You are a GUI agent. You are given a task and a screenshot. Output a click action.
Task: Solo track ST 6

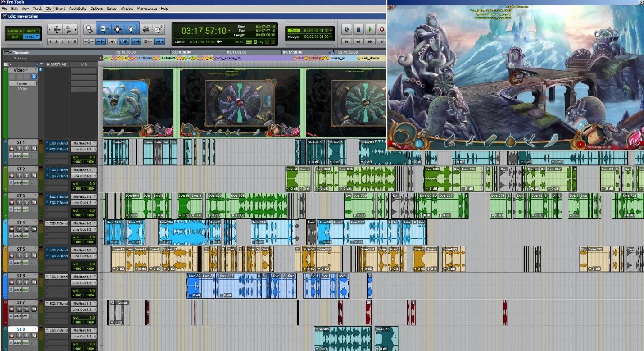pyautogui.click(x=27, y=282)
